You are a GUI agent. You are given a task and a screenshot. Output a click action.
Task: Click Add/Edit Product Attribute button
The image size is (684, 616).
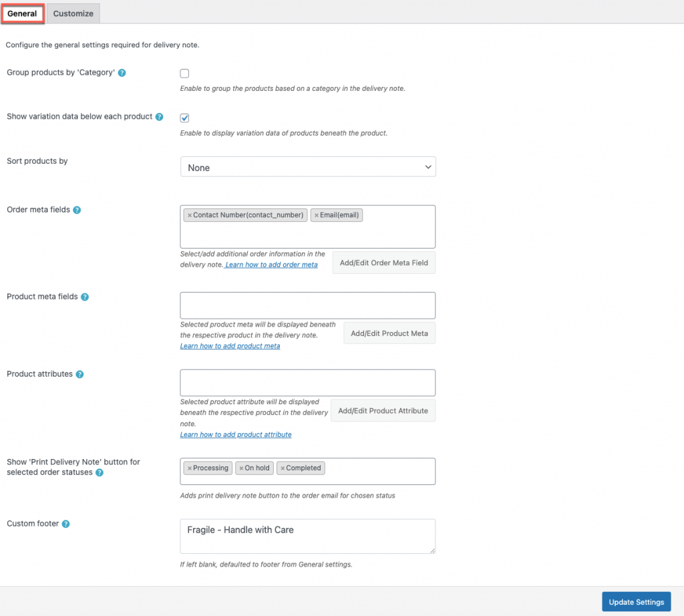click(x=383, y=410)
